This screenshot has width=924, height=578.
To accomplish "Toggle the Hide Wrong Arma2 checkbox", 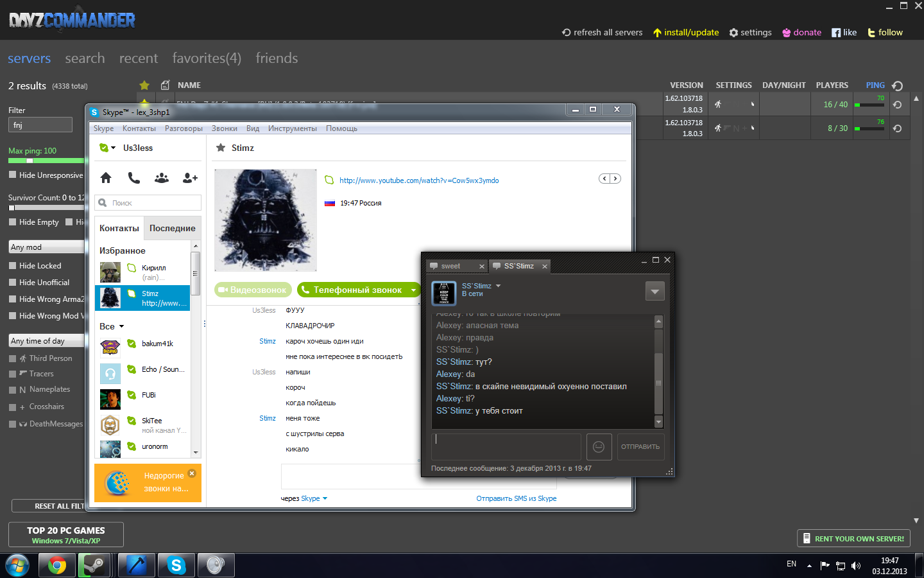I will click(12, 299).
